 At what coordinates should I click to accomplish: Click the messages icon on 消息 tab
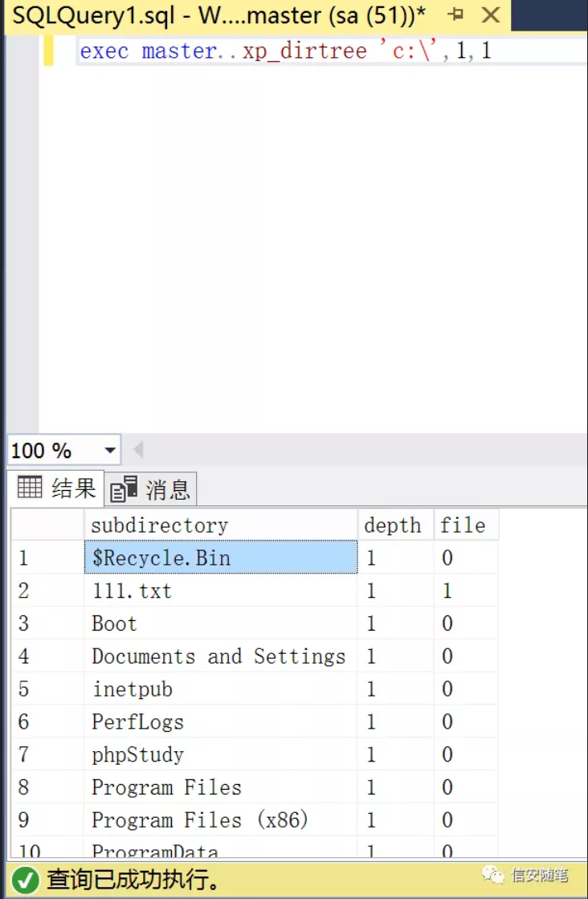[x=124, y=489]
